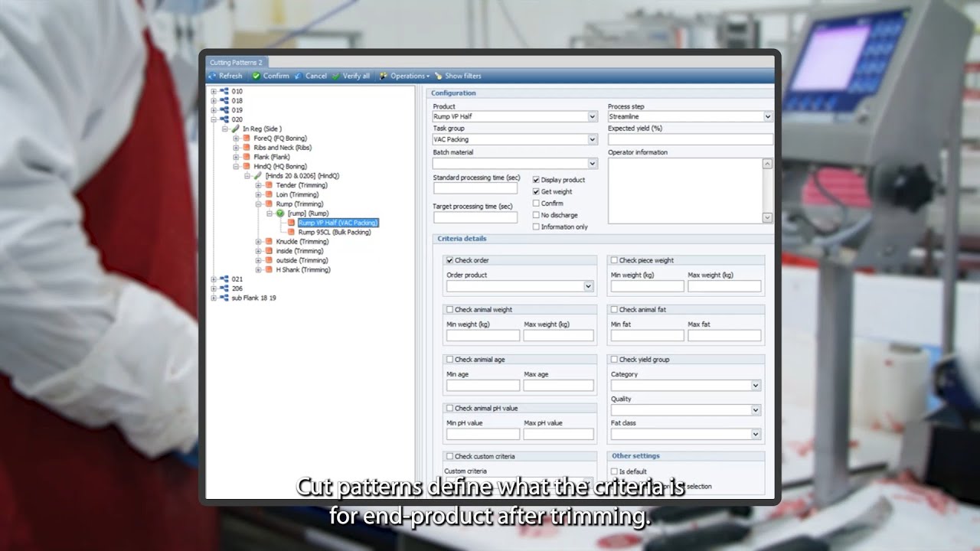Enable Check animal fat checkbox
980x551 pixels.
click(x=614, y=310)
